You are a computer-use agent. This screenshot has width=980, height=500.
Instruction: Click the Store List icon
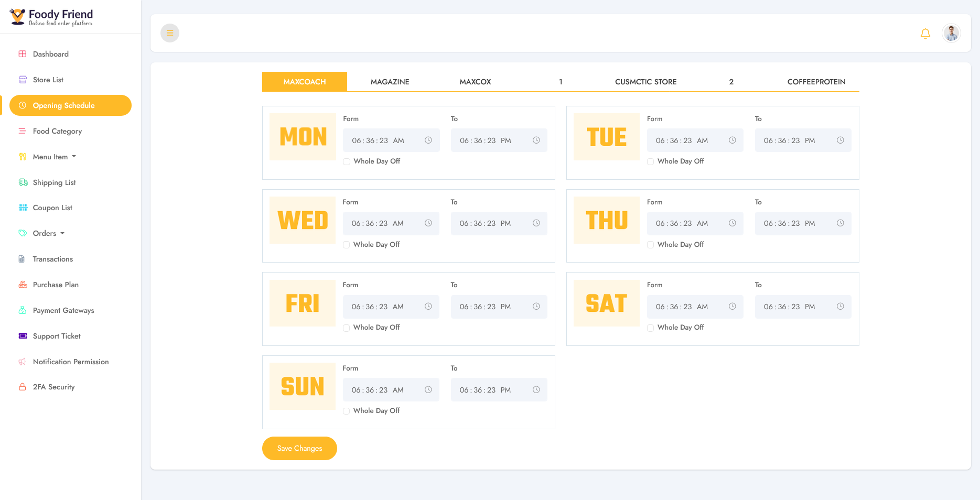(23, 80)
